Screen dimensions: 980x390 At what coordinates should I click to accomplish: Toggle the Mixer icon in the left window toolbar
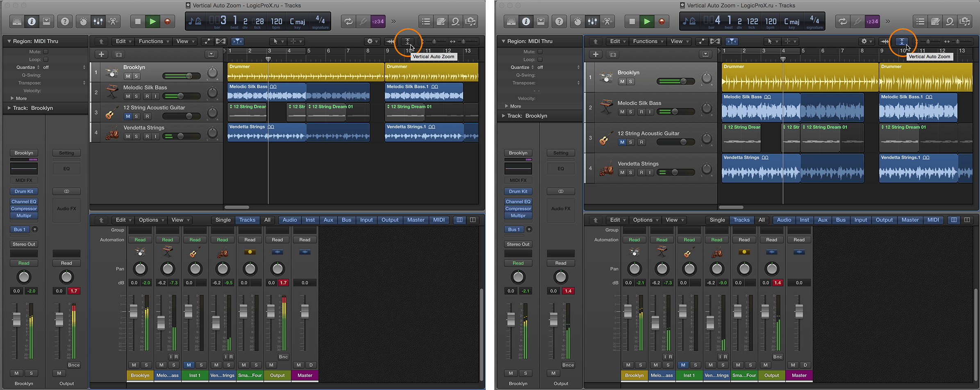pyautogui.click(x=98, y=21)
